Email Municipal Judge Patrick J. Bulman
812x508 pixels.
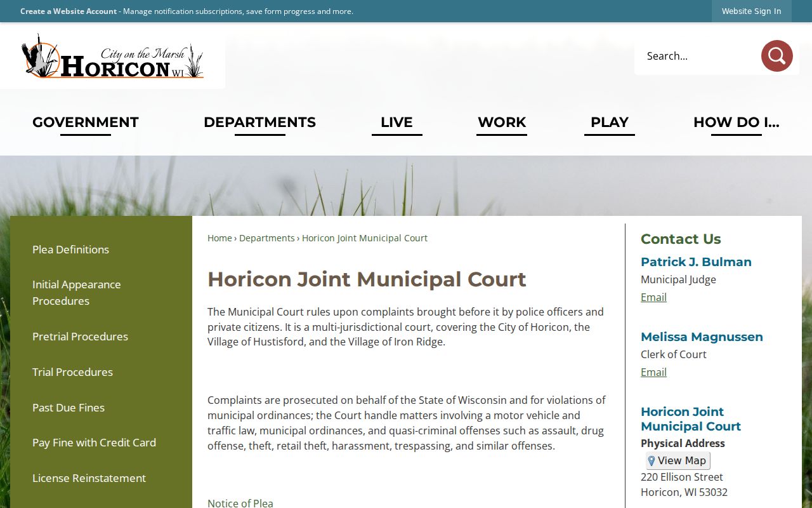click(653, 297)
